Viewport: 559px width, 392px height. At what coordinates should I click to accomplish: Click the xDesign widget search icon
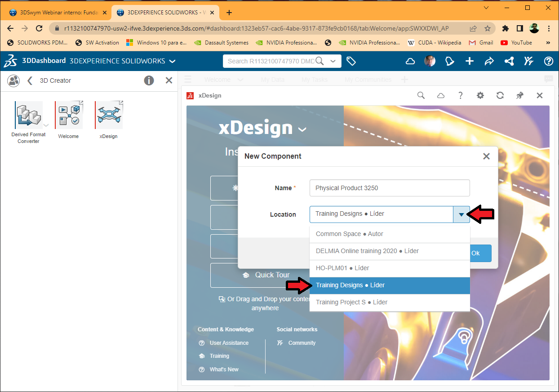tap(421, 95)
